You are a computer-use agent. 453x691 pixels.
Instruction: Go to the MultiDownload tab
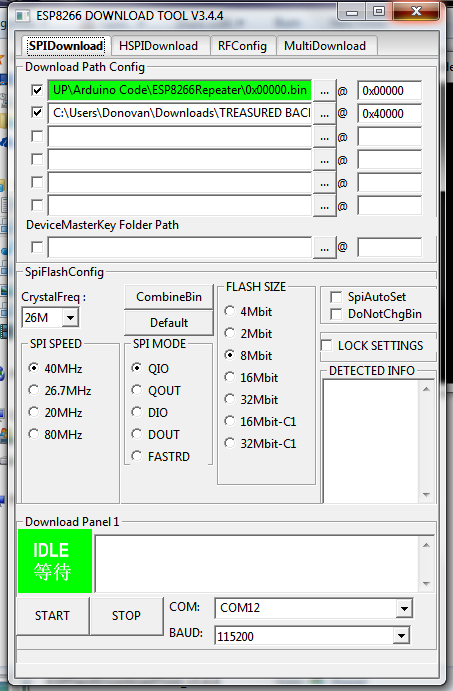[325, 46]
